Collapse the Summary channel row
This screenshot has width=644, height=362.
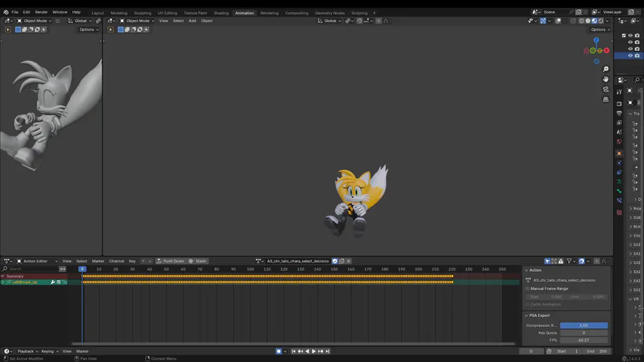tap(3, 276)
